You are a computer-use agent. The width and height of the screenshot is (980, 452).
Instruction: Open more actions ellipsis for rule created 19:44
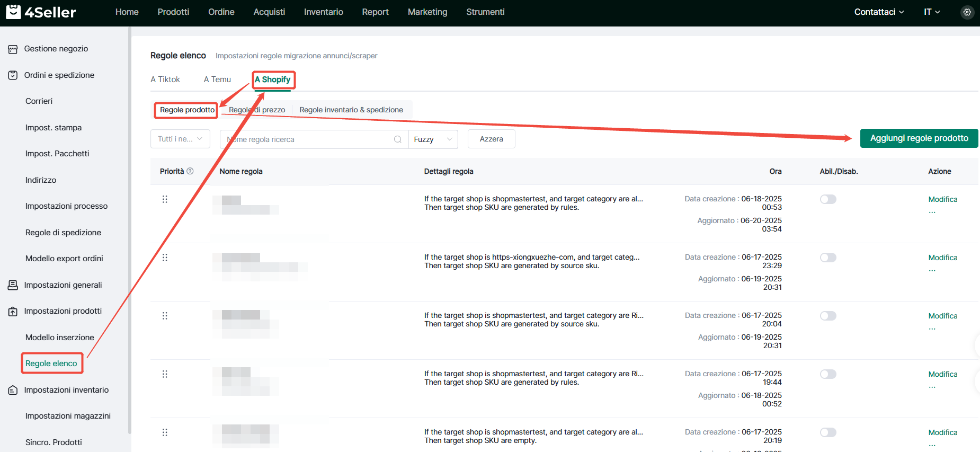click(x=932, y=387)
